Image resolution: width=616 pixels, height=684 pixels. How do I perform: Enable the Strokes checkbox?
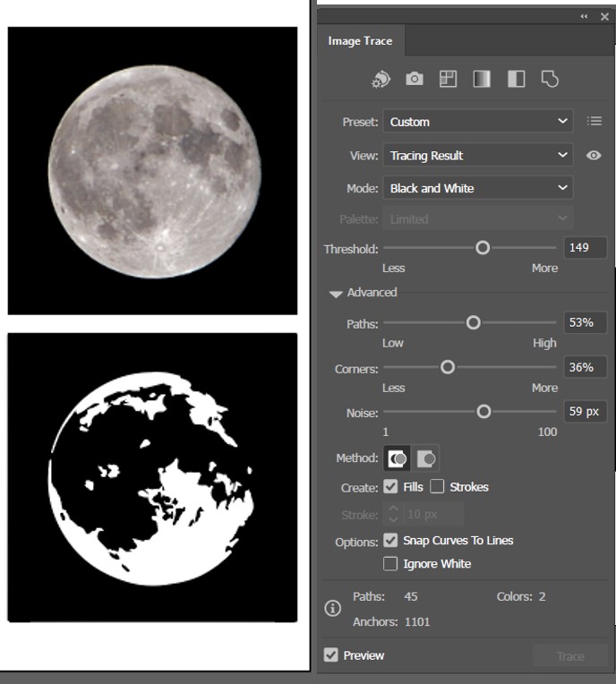(x=437, y=486)
